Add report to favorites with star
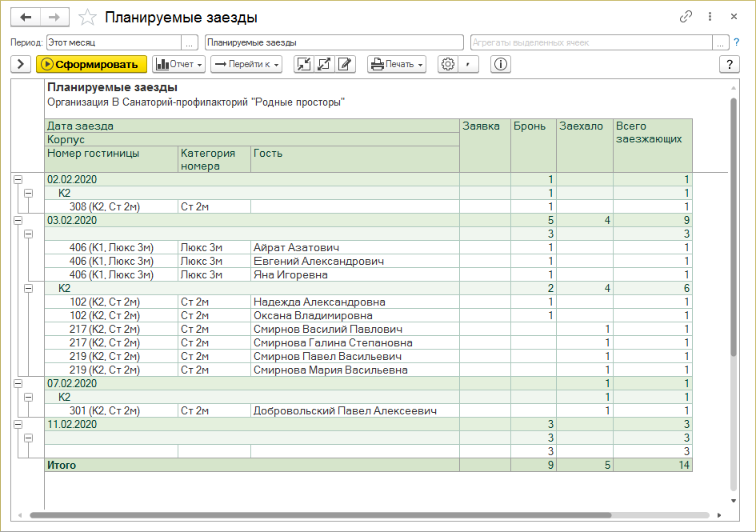This screenshot has width=756, height=532. click(x=88, y=17)
